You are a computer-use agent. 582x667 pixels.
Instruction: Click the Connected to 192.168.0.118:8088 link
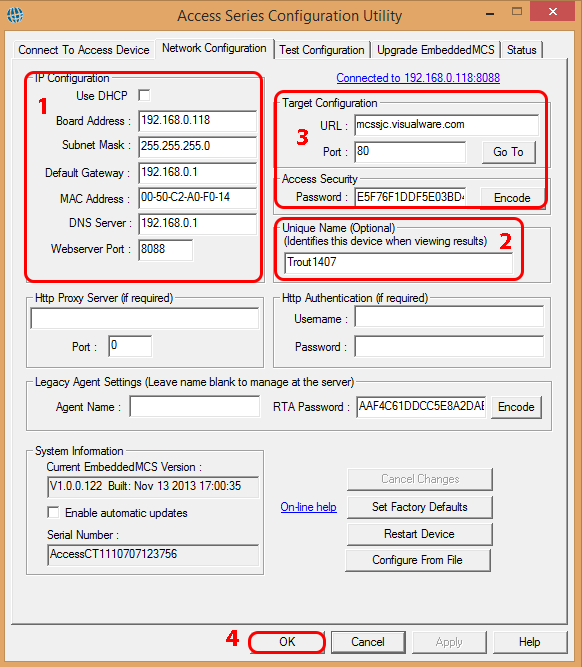click(x=418, y=78)
